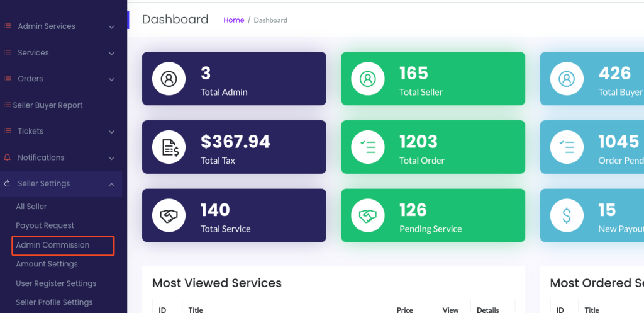The image size is (644, 313).
Task: Open the Total Order 1203 card
Action: pos(433,147)
